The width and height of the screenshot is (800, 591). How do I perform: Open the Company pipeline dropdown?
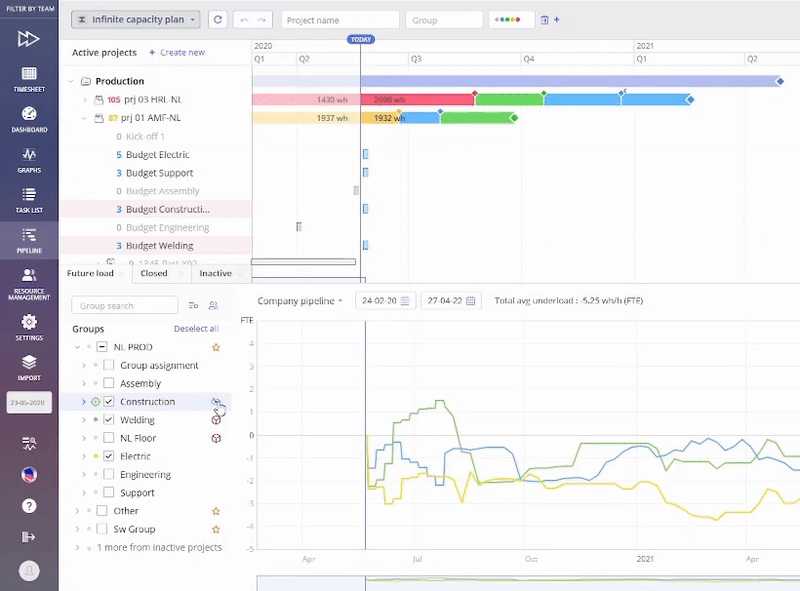click(x=300, y=301)
